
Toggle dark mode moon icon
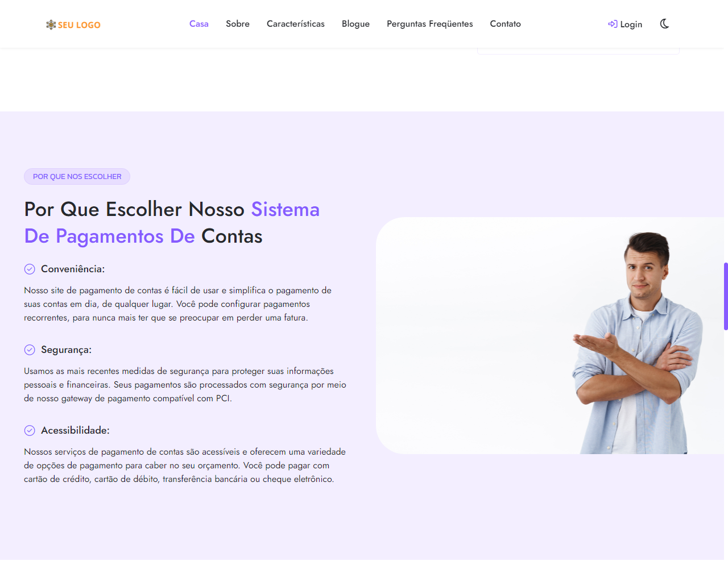tap(664, 24)
